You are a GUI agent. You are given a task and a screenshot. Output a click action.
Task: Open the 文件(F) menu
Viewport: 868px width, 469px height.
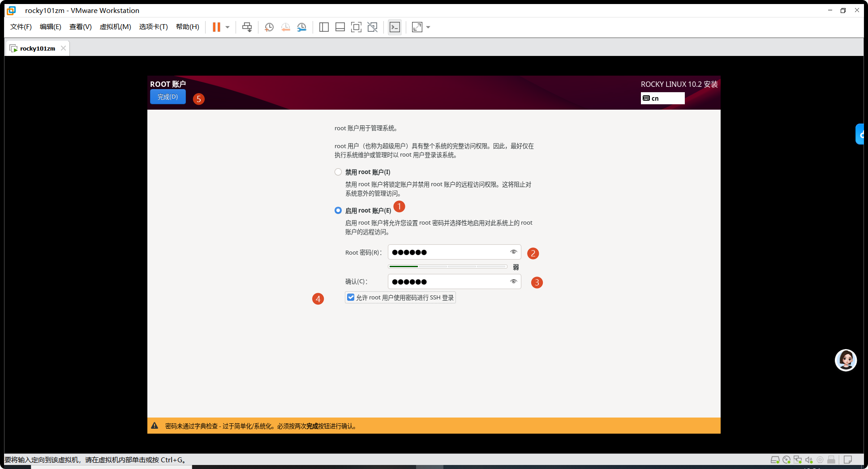click(x=21, y=27)
